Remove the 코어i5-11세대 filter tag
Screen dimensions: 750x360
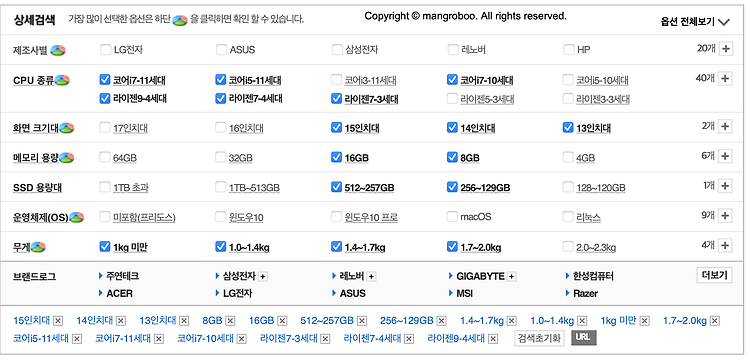coord(77,339)
